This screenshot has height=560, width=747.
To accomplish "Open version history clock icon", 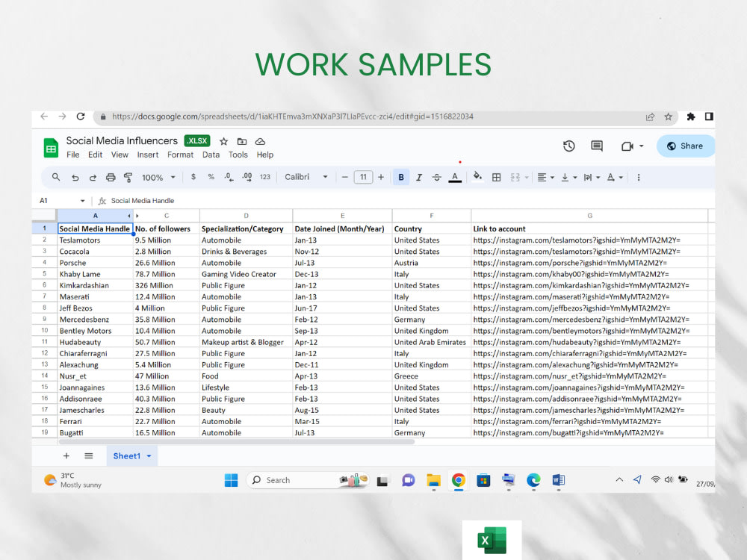I will point(568,146).
